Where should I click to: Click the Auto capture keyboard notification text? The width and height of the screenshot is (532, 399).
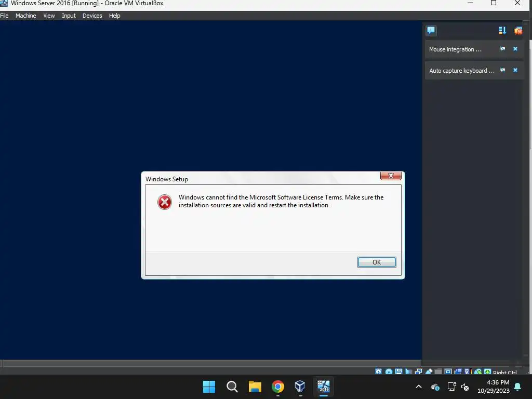click(462, 71)
